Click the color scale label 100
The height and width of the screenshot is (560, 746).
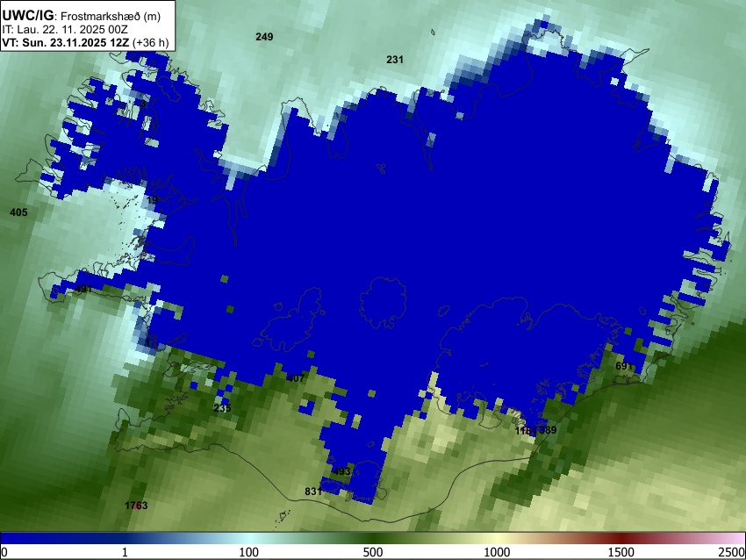tap(248, 552)
